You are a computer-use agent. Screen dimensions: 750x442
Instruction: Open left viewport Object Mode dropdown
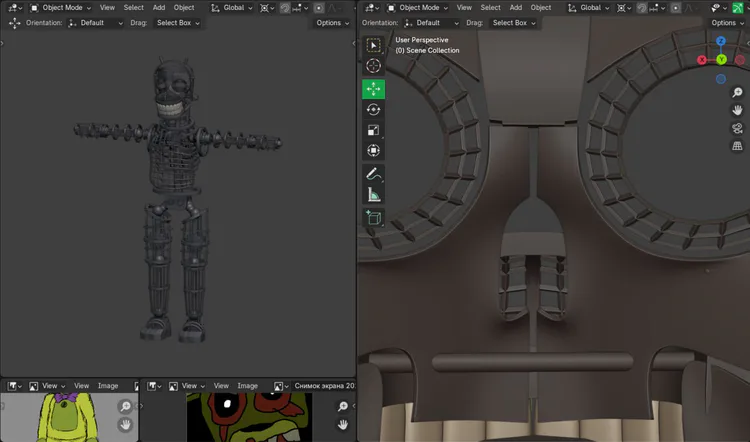pyautogui.click(x=60, y=8)
